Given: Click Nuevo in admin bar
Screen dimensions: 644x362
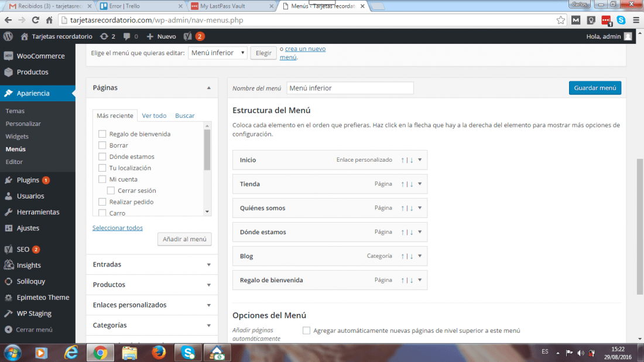Looking at the screenshot, I should tap(162, 36).
